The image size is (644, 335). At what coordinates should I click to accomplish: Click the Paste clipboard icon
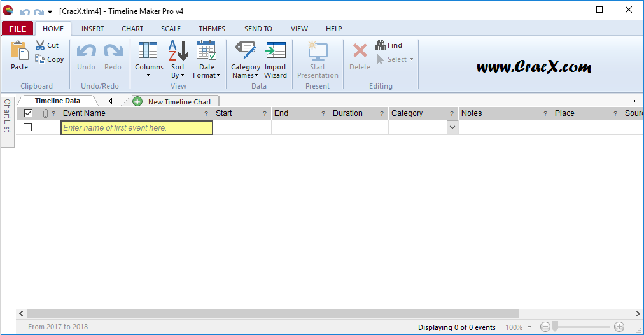point(19,51)
